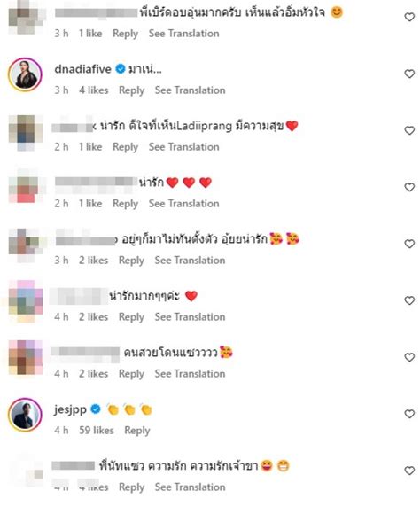Screen dimensions: 420x506
Task: Like the 4h comment with one hugging-face emoji
Action: click(x=409, y=357)
